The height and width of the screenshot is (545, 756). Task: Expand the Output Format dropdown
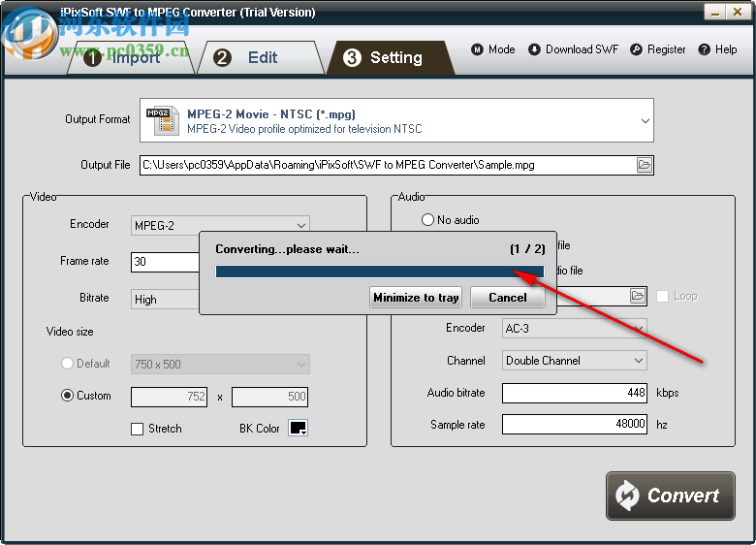pyautogui.click(x=646, y=120)
